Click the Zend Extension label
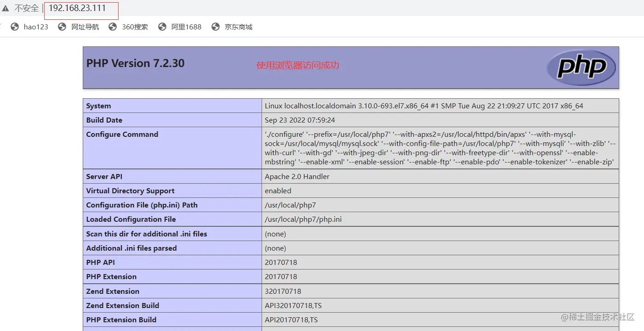 tap(113, 291)
